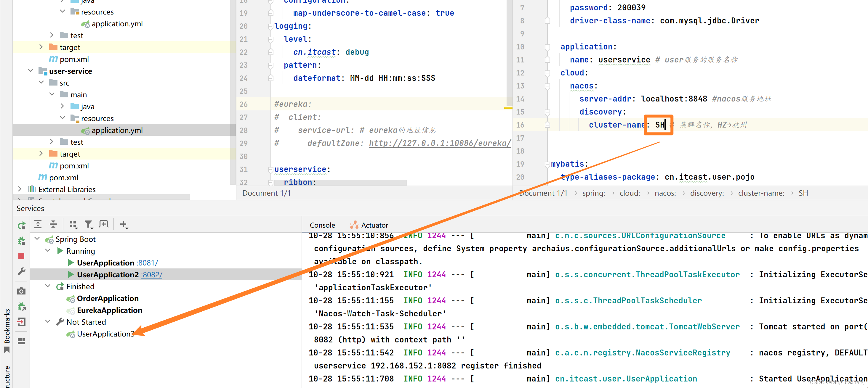The height and width of the screenshot is (388, 868).
Task: Click the green play icon beside Running
Action: coord(60,251)
